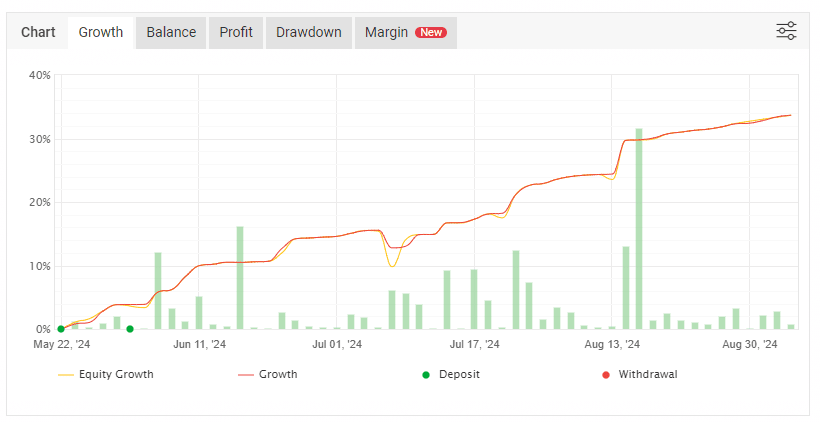Screen dimensions: 820x422
Task: Click the second green deposit marker on axis
Action: click(x=130, y=329)
